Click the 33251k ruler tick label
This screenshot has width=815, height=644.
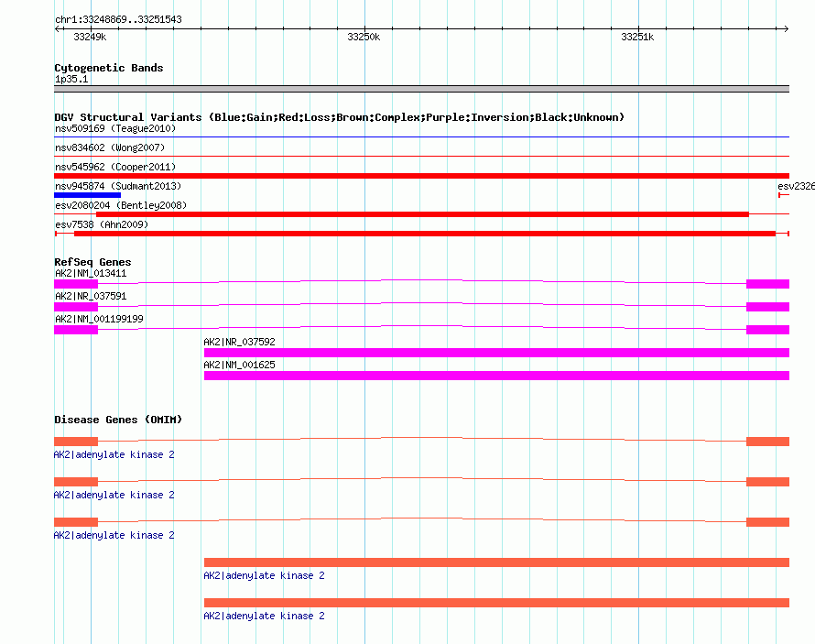[637, 37]
